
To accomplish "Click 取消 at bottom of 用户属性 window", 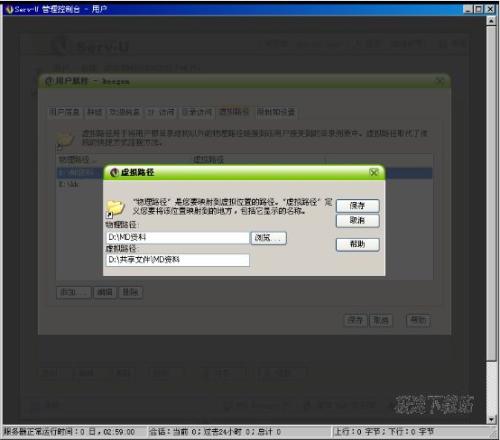I will (381, 320).
